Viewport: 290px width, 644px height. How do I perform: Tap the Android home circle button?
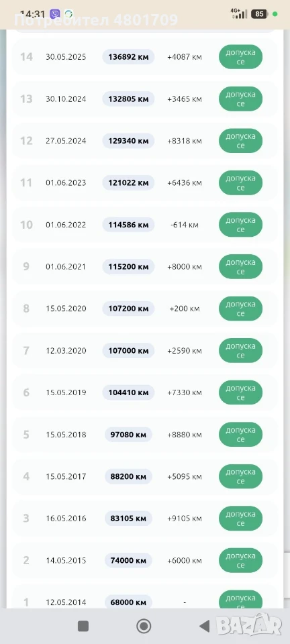click(144, 626)
